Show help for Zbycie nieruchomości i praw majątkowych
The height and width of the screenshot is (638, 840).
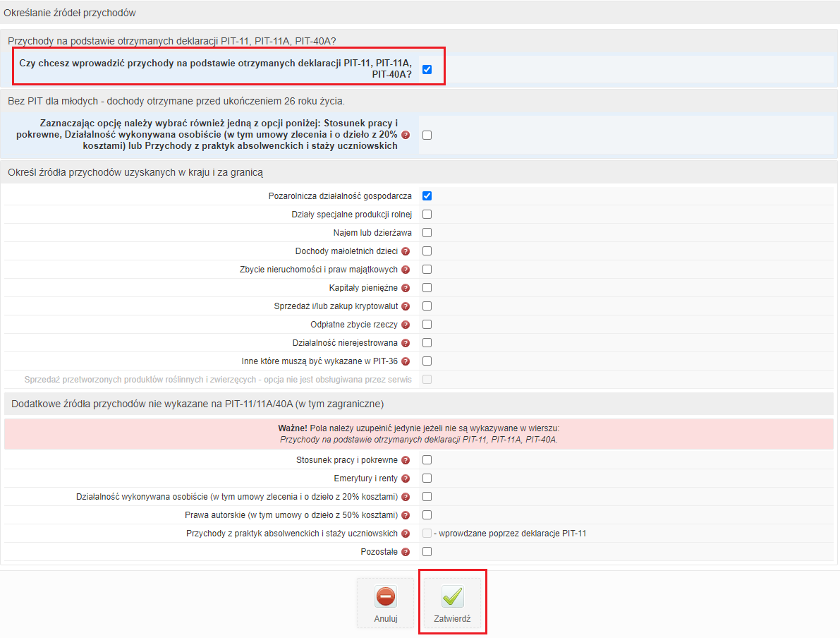click(x=406, y=270)
